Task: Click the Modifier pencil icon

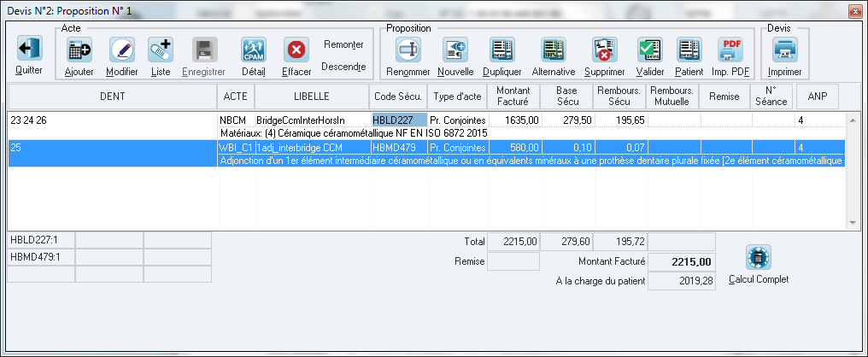Action: [x=121, y=50]
